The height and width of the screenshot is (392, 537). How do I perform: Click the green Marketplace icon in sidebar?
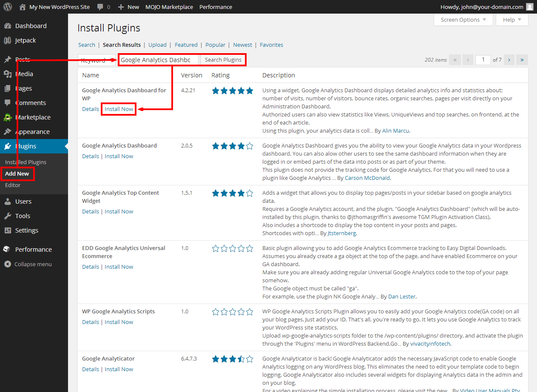point(8,117)
